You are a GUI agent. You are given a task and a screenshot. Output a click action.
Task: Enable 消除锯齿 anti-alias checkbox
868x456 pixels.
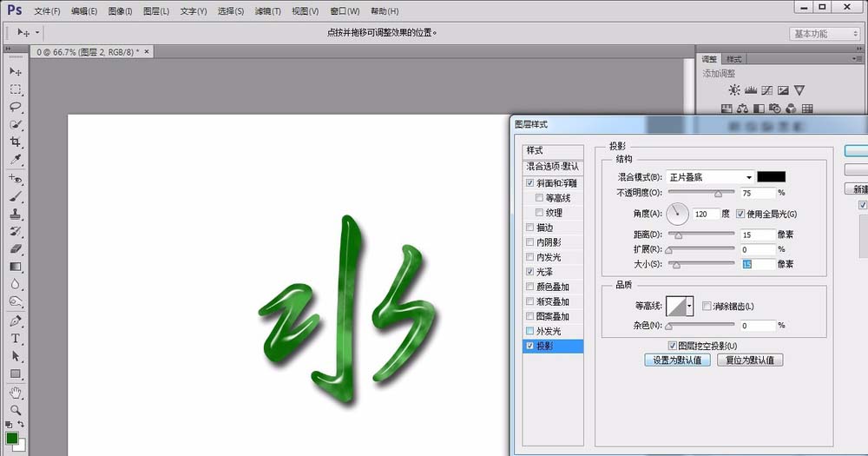pyautogui.click(x=707, y=306)
